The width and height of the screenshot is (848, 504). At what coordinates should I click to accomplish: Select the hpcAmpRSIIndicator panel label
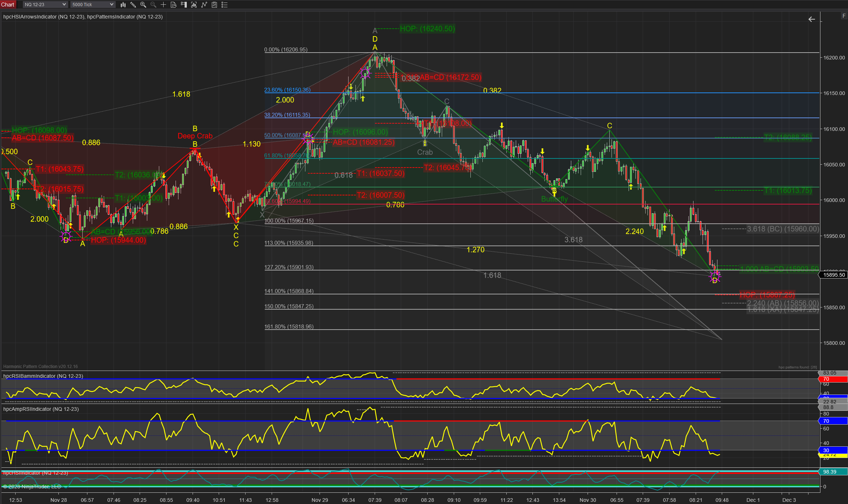[41, 409]
